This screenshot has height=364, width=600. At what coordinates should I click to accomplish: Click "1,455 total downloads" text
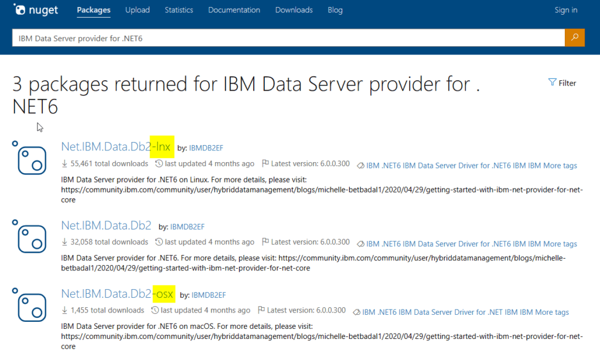[x=107, y=310]
